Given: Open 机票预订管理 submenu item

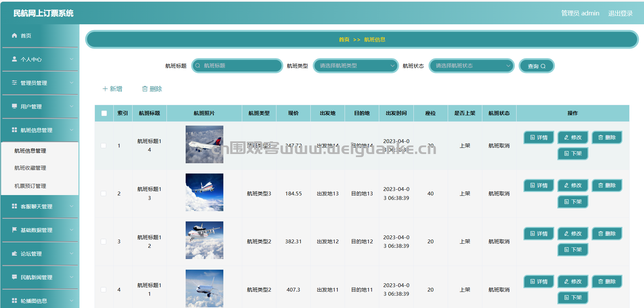Looking at the screenshot, I should coord(30,186).
